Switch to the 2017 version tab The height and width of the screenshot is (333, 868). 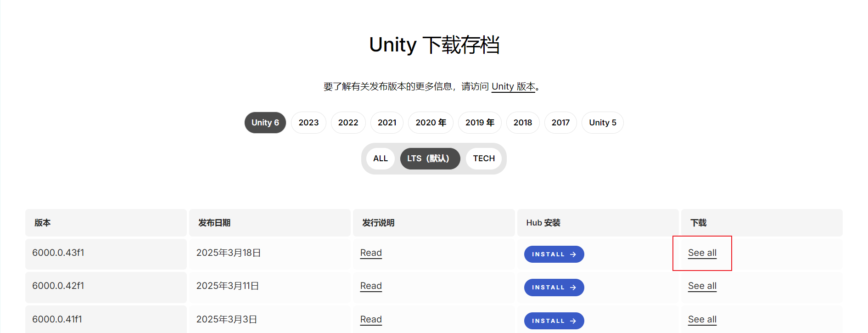point(560,123)
